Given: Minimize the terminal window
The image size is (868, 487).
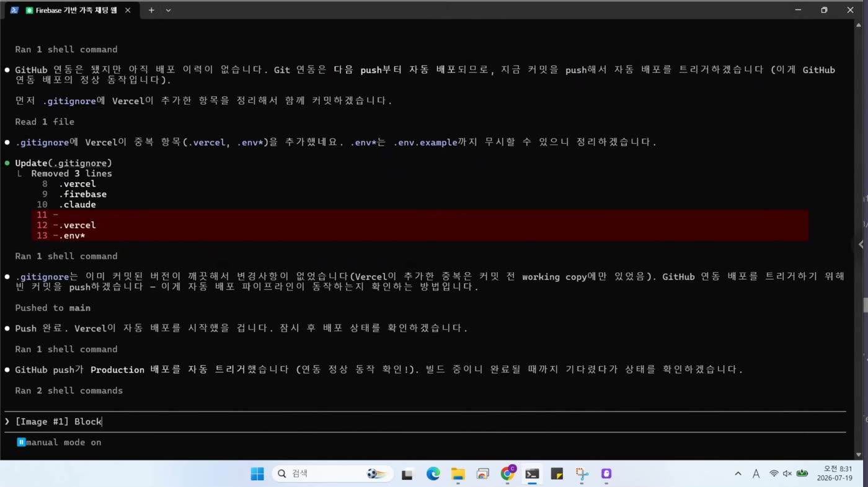Looking at the screenshot, I should (x=798, y=10).
